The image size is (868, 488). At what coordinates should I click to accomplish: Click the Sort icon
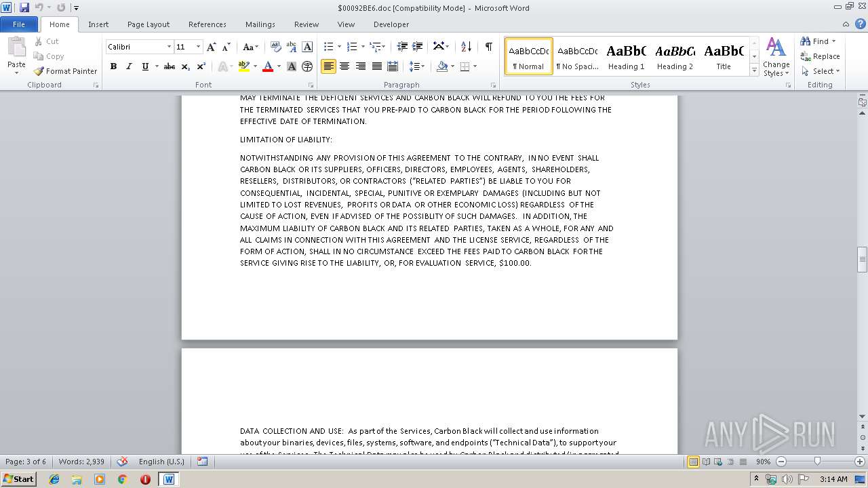pyautogui.click(x=466, y=47)
